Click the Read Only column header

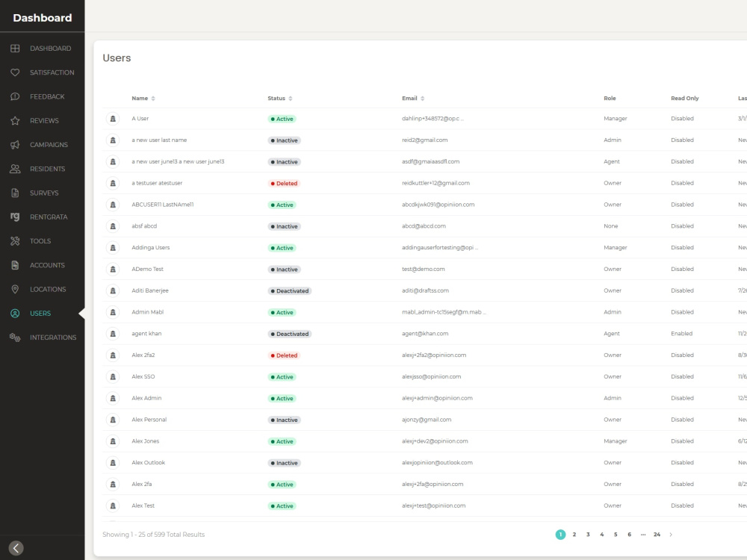click(684, 98)
